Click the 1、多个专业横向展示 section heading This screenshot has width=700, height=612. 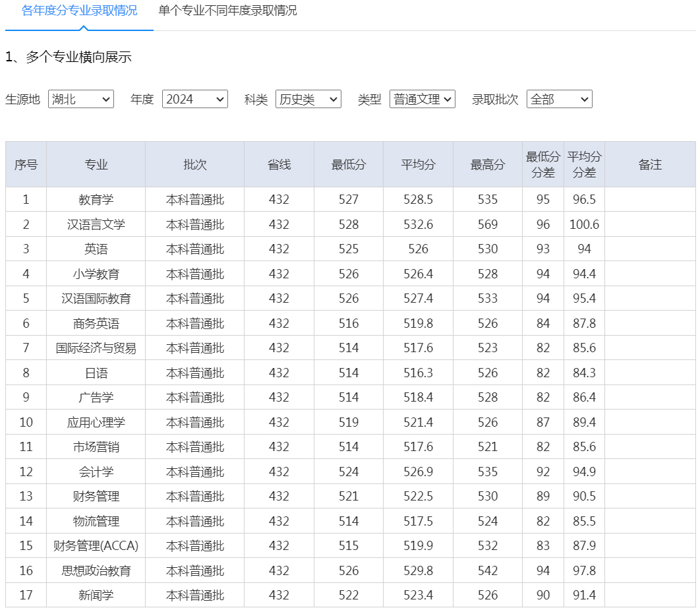[69, 57]
